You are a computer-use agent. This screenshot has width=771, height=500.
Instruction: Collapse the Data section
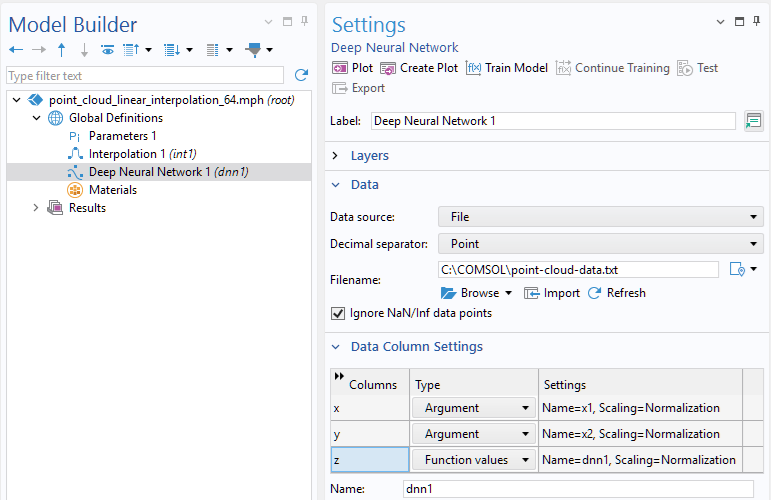pyautogui.click(x=335, y=185)
